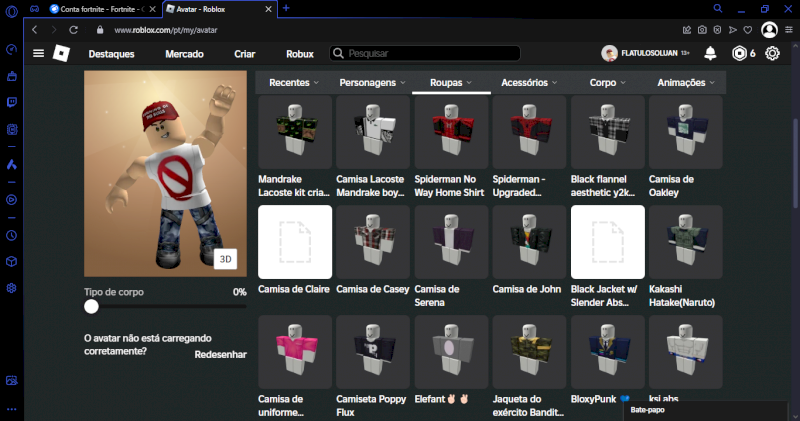Go to Mercado in the Roblox navbar
The width and height of the screenshot is (800, 421).
[184, 53]
